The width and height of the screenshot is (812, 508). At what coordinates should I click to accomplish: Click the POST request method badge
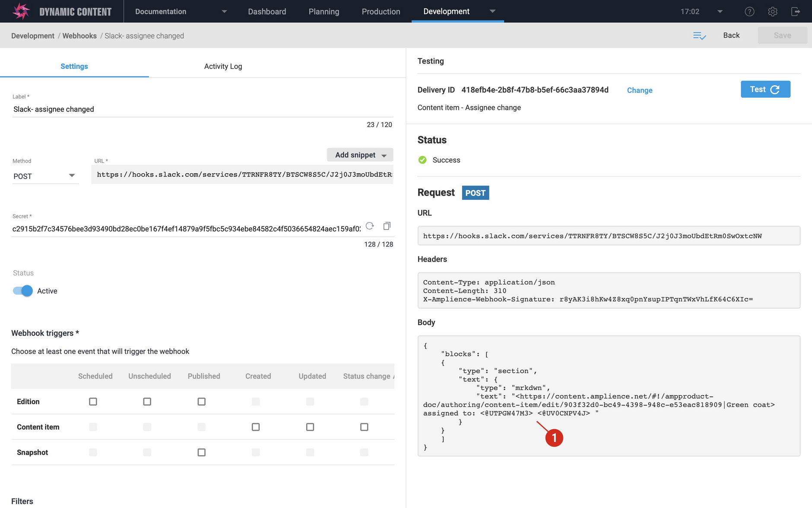click(x=476, y=193)
